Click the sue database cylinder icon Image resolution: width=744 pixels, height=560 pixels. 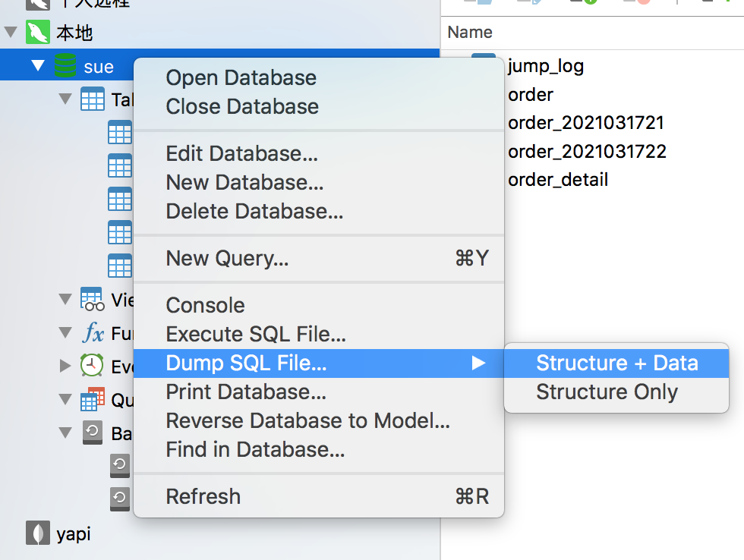[67, 66]
